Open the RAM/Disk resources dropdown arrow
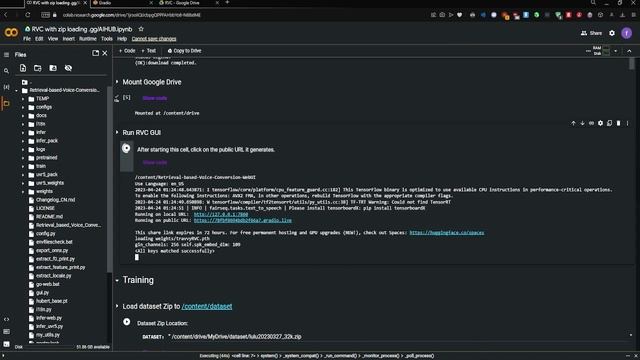640x360 pixels. (x=616, y=51)
